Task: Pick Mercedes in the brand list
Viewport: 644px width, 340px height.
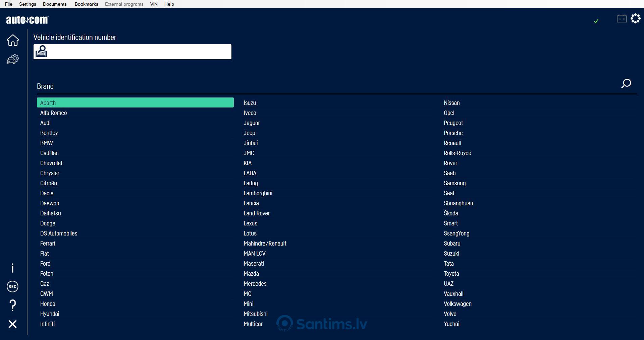Action: (255, 284)
